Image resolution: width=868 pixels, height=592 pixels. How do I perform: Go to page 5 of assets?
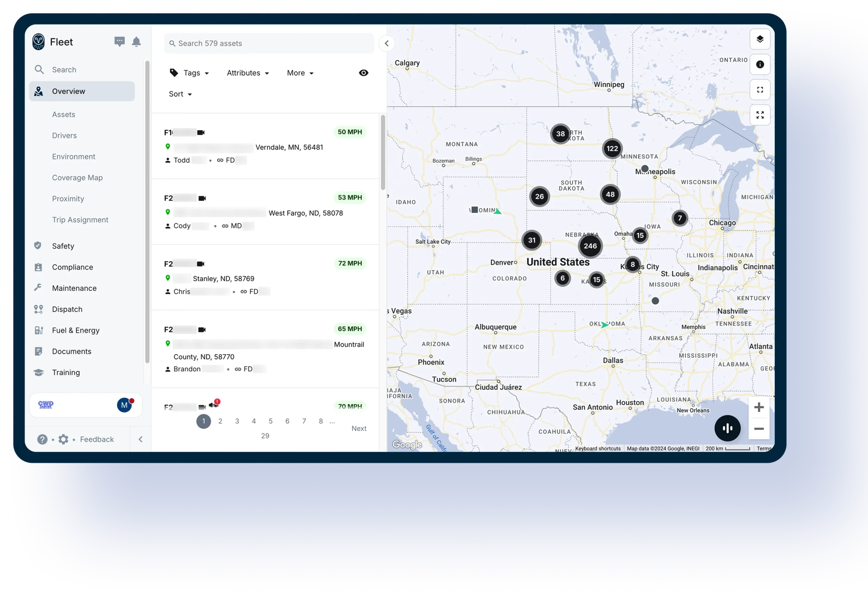[x=271, y=422]
